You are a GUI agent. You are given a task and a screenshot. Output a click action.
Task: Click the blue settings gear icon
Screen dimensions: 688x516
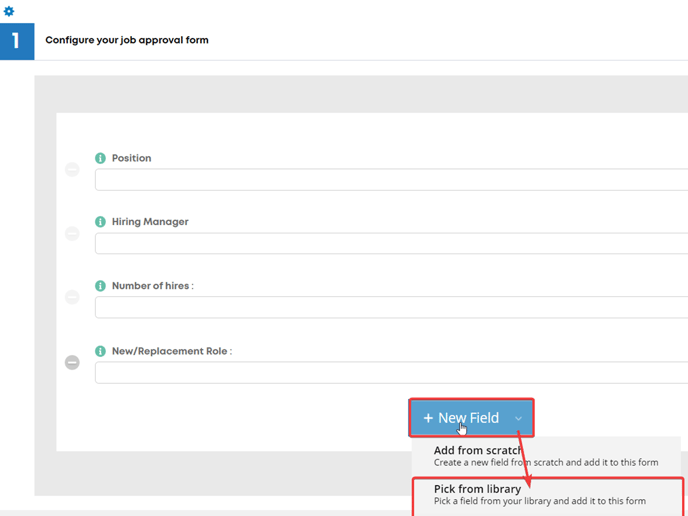[x=9, y=11]
